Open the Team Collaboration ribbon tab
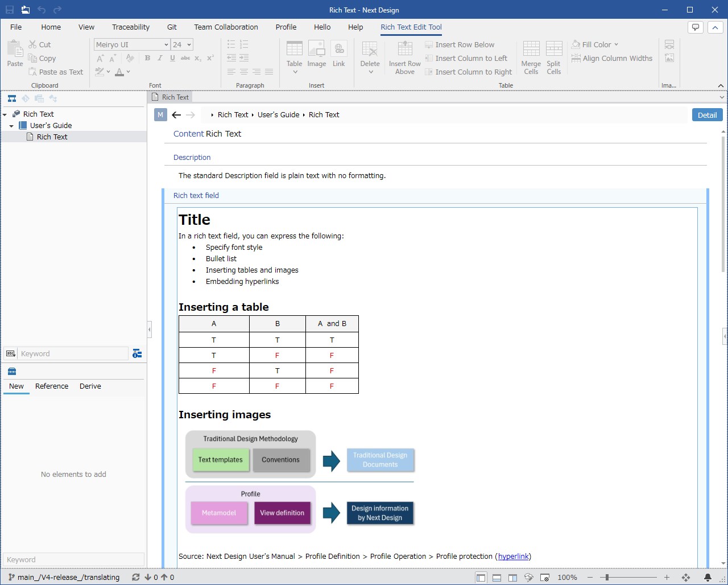This screenshot has width=728, height=585. tap(226, 27)
